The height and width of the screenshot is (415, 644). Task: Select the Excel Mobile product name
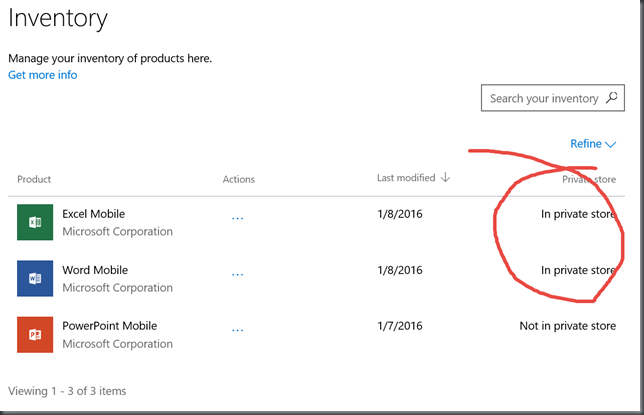[x=94, y=214]
